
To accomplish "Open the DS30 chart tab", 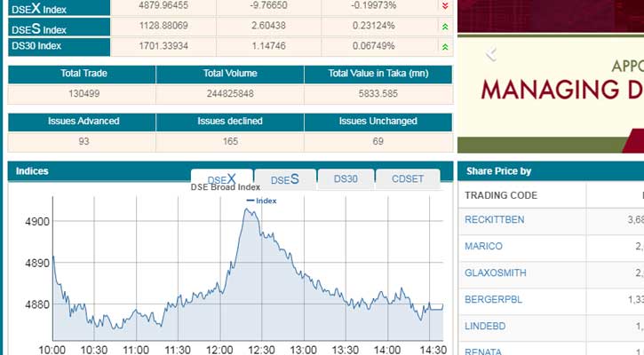I will [346, 179].
